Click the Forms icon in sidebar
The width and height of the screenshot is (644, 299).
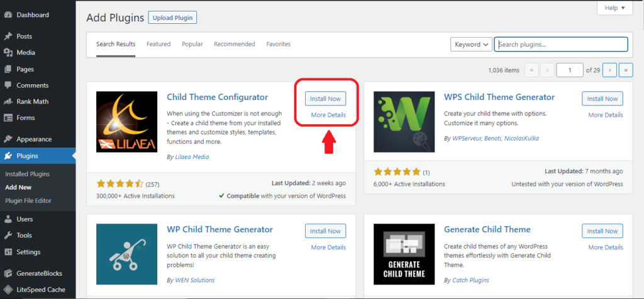pos(8,118)
